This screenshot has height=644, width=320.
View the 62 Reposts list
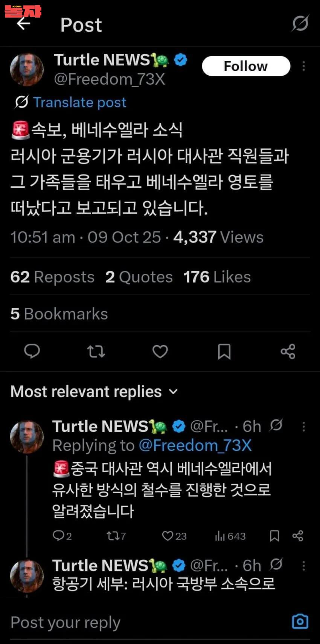click(x=52, y=277)
